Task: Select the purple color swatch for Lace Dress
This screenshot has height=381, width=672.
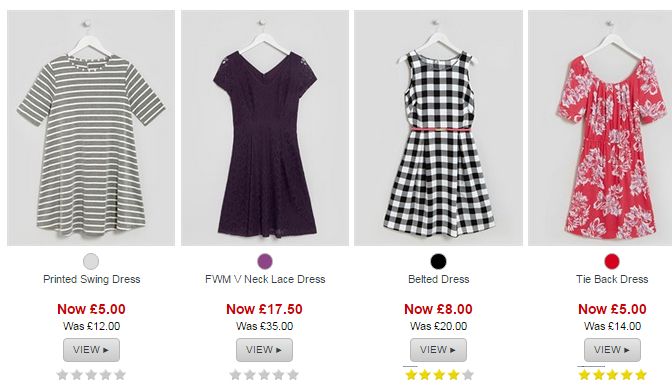Action: coord(265,261)
